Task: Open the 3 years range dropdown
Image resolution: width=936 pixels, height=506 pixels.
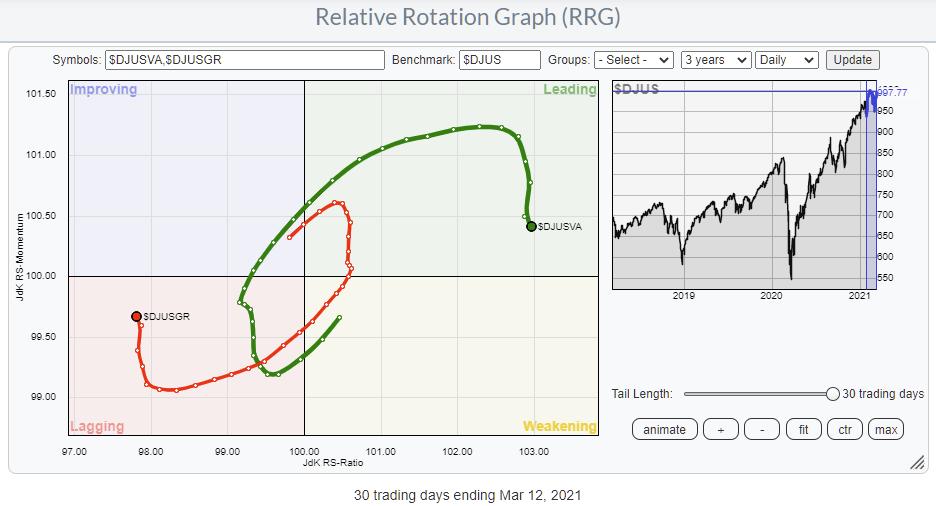Action: (x=714, y=60)
